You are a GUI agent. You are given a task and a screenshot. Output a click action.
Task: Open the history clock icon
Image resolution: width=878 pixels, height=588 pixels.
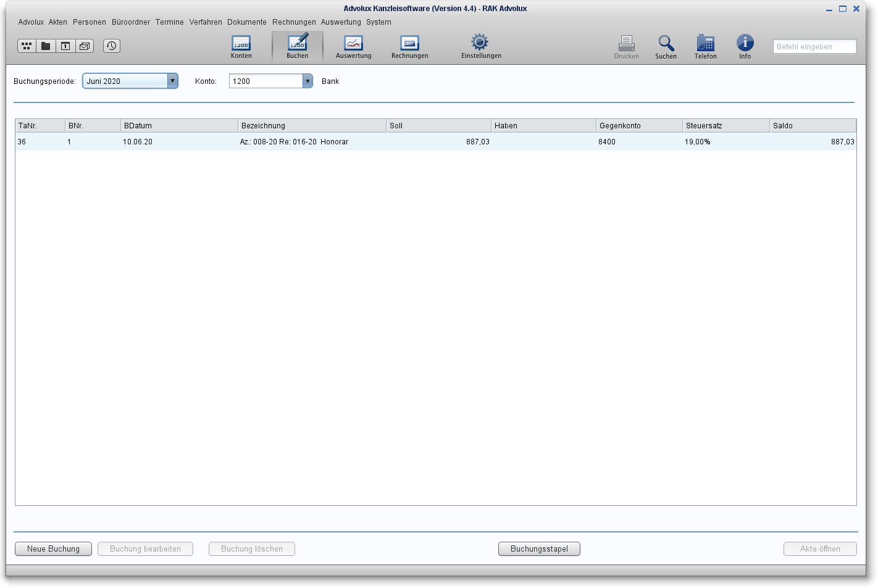[112, 46]
